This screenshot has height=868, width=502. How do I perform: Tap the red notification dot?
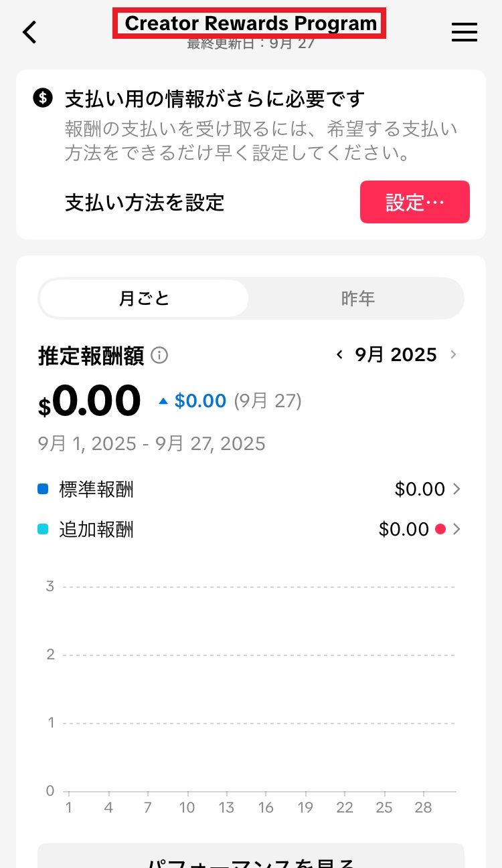pyautogui.click(x=440, y=529)
